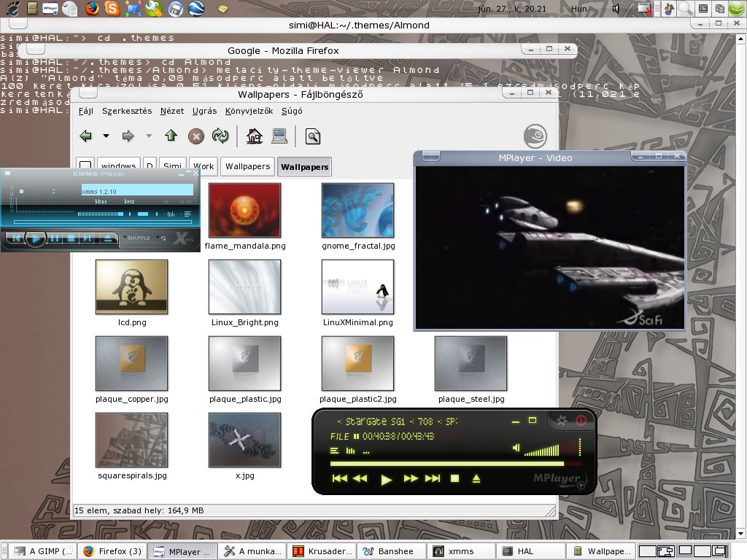Open the Computer location
Image resolution: width=747 pixels, height=560 pixels.
click(x=279, y=136)
